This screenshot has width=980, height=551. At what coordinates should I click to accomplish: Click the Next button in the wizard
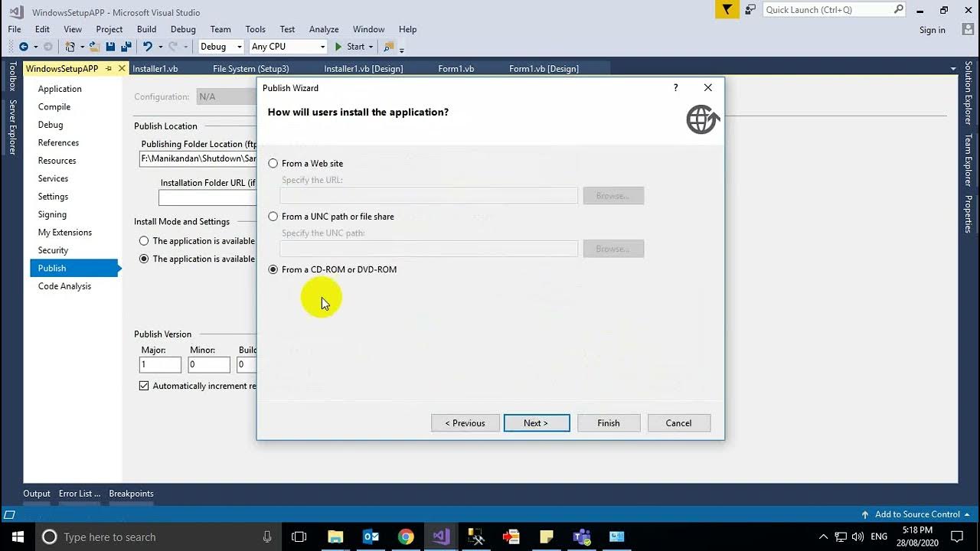pyautogui.click(x=537, y=423)
